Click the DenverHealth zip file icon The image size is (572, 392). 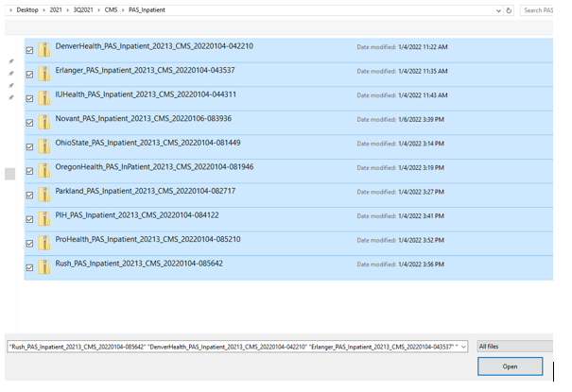pyautogui.click(x=44, y=50)
